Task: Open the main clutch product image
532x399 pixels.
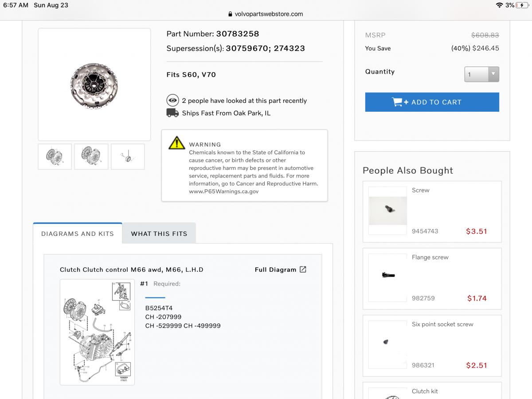Action: click(x=94, y=85)
